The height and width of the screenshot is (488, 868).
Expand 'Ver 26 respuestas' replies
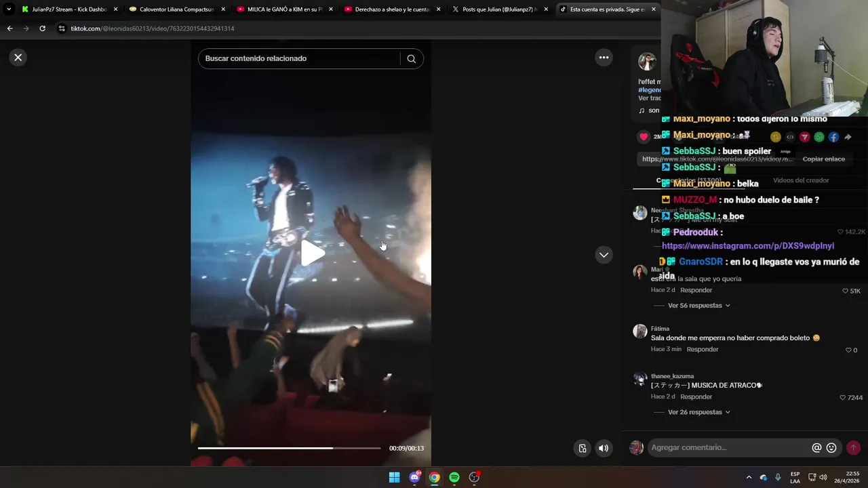[698, 412]
